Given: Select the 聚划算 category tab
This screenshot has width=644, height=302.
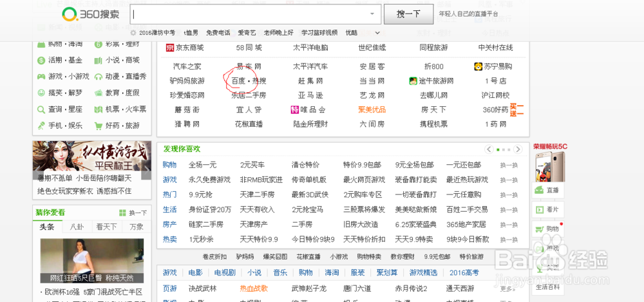Looking at the screenshot, I should point(386,273).
